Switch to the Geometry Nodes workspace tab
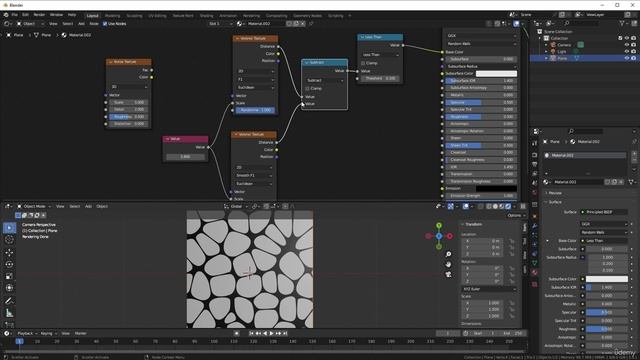The width and height of the screenshot is (640, 360). [x=307, y=16]
